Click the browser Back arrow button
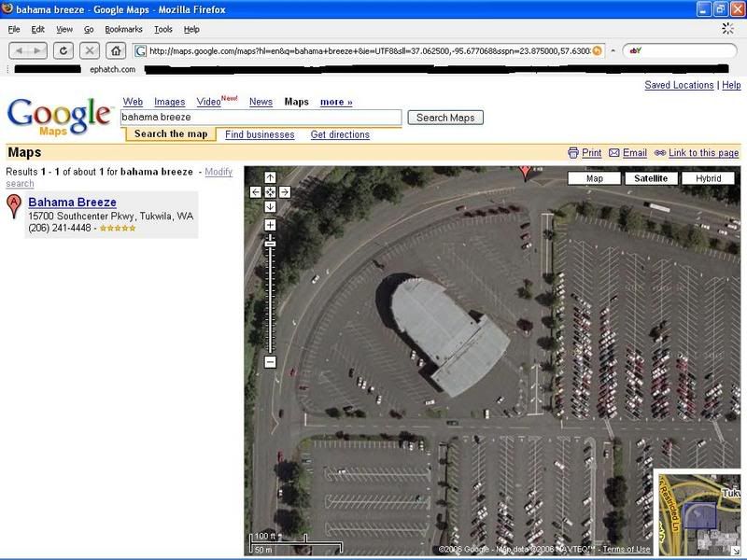The image size is (747, 560). (19, 50)
